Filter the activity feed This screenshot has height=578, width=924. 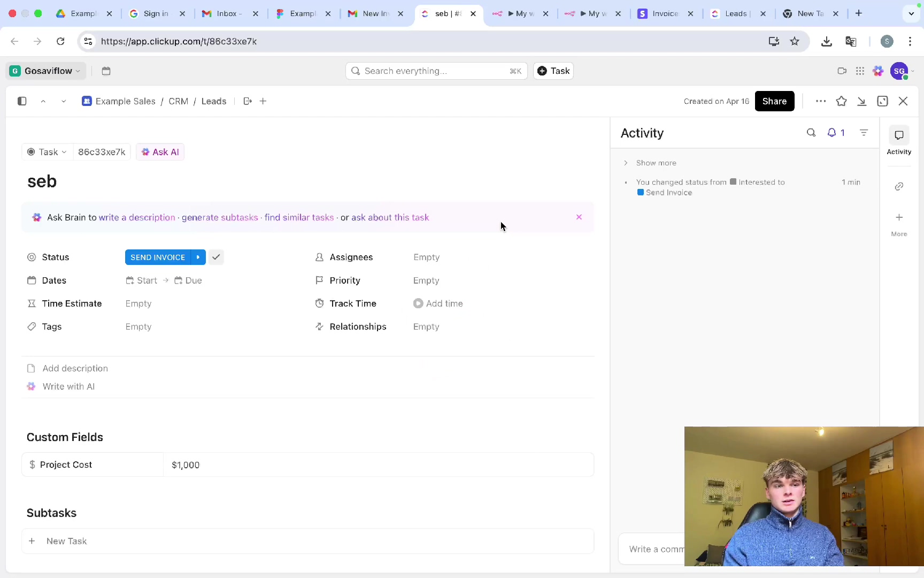click(x=864, y=133)
